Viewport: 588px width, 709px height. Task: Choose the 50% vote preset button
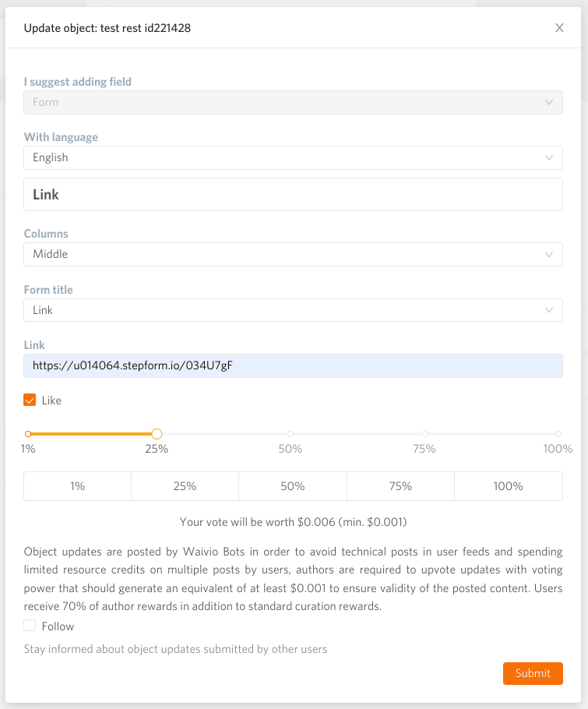(293, 486)
